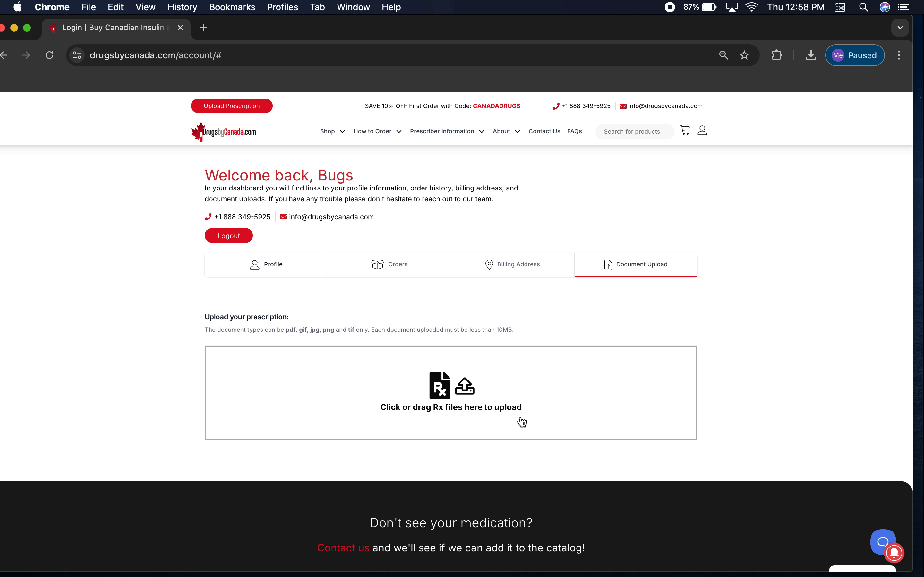The width and height of the screenshot is (924, 577).
Task: Switch to the Orders tab
Action: [389, 264]
